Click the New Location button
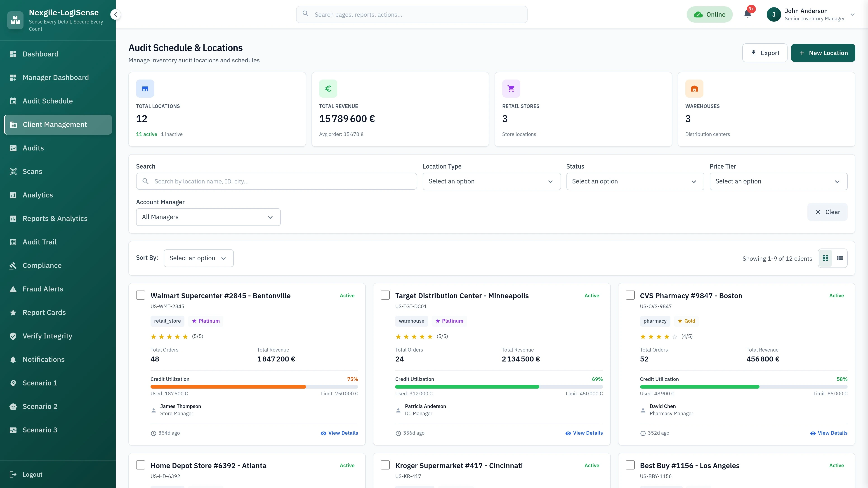Viewport: 868px width, 488px height. click(823, 53)
